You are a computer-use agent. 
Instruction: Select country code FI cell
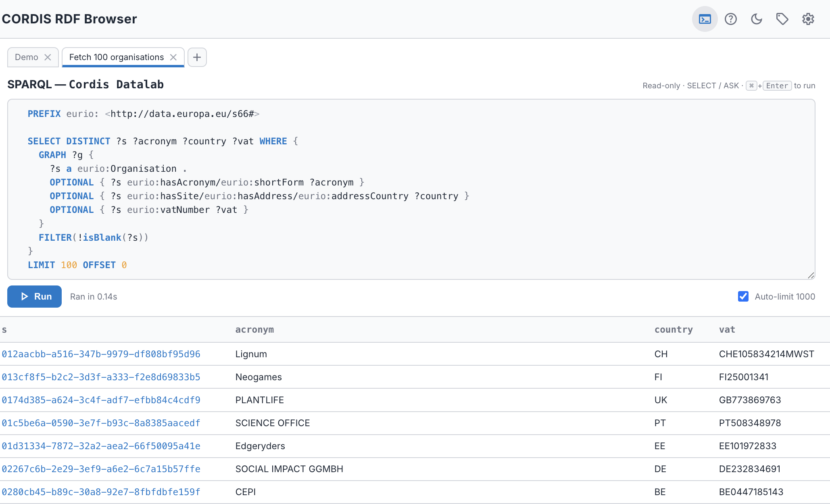[x=658, y=377]
